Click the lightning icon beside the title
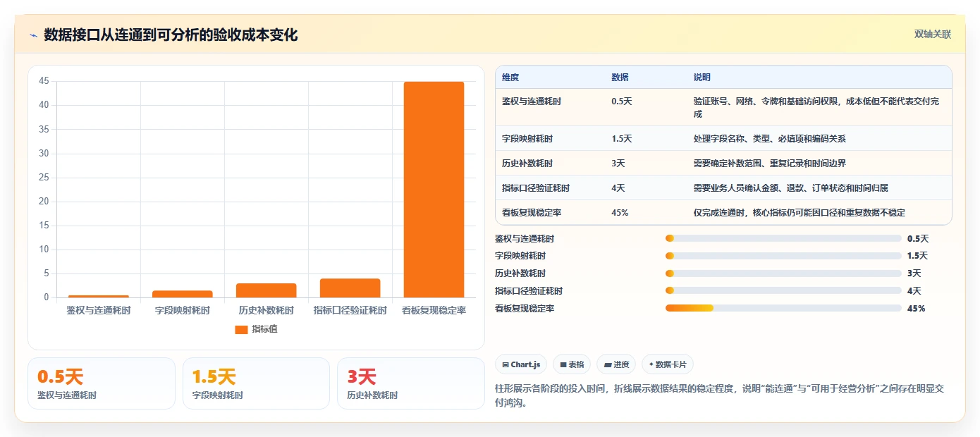The width and height of the screenshot is (980, 437). (x=33, y=35)
